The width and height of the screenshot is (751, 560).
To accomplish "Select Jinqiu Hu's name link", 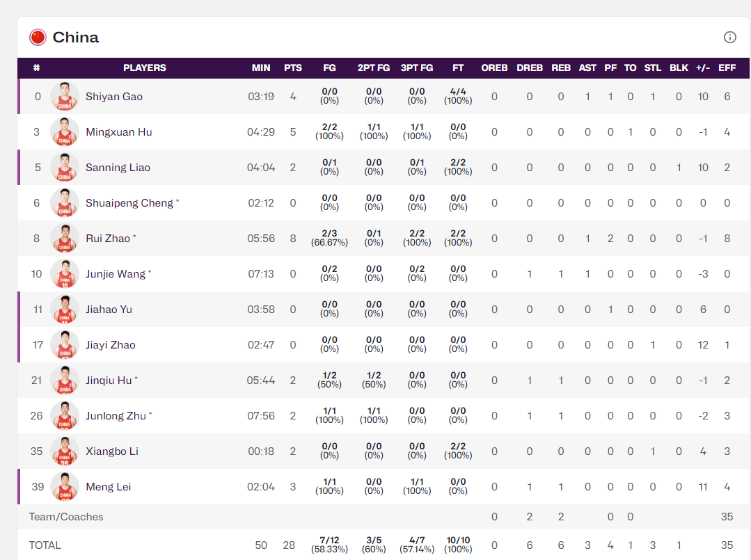I will 109,381.
